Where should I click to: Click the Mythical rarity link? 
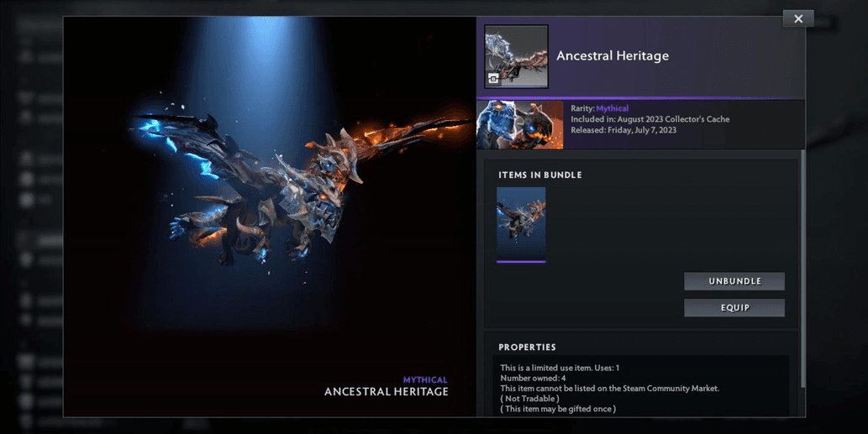click(613, 108)
